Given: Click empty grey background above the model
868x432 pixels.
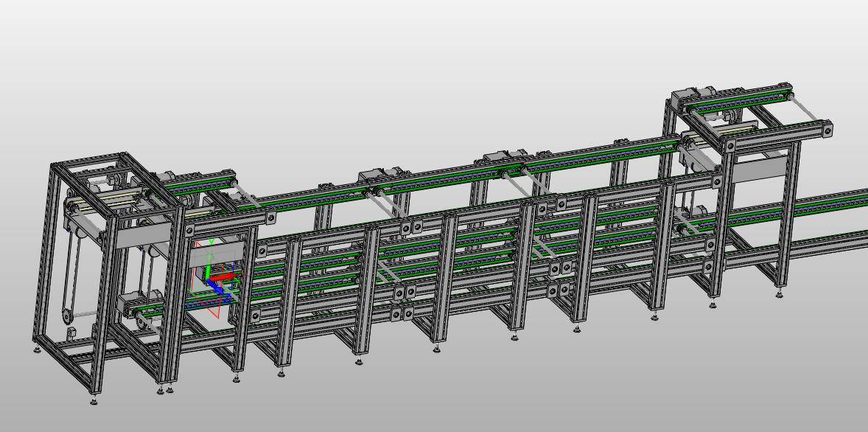Looking at the screenshot, I should click(368, 59).
